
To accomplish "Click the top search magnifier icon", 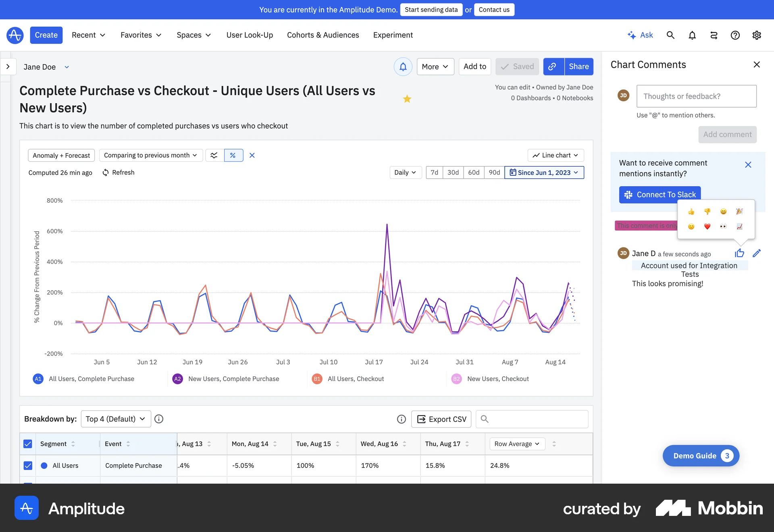I will coord(670,35).
